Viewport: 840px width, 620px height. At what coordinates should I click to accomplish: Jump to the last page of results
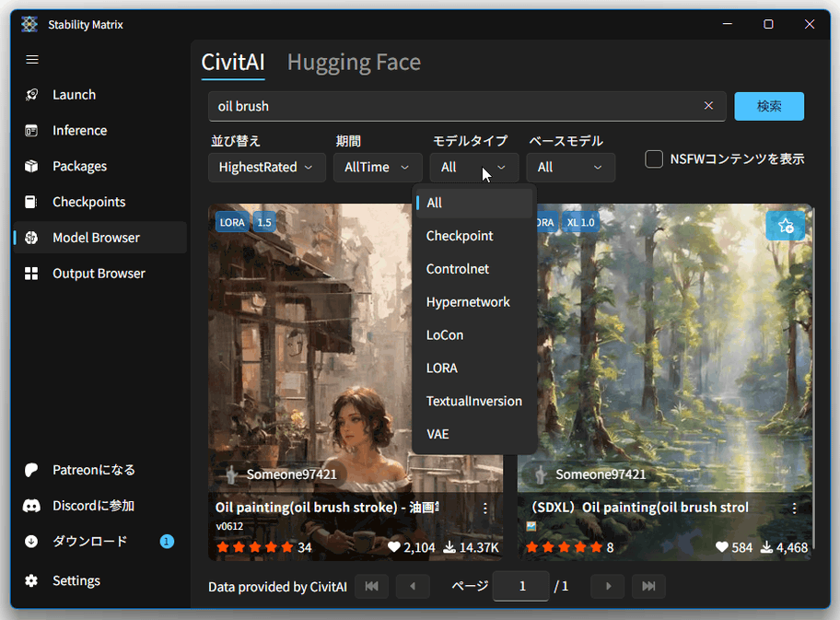(x=648, y=586)
